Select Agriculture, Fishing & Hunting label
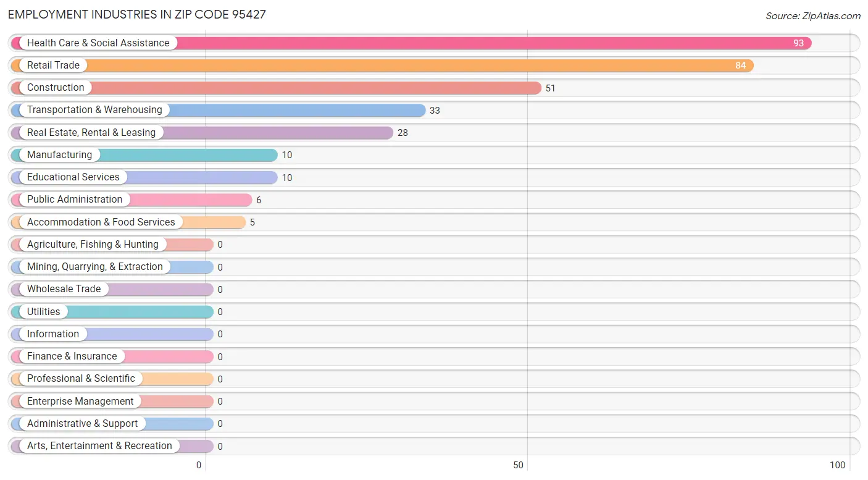 93,244
